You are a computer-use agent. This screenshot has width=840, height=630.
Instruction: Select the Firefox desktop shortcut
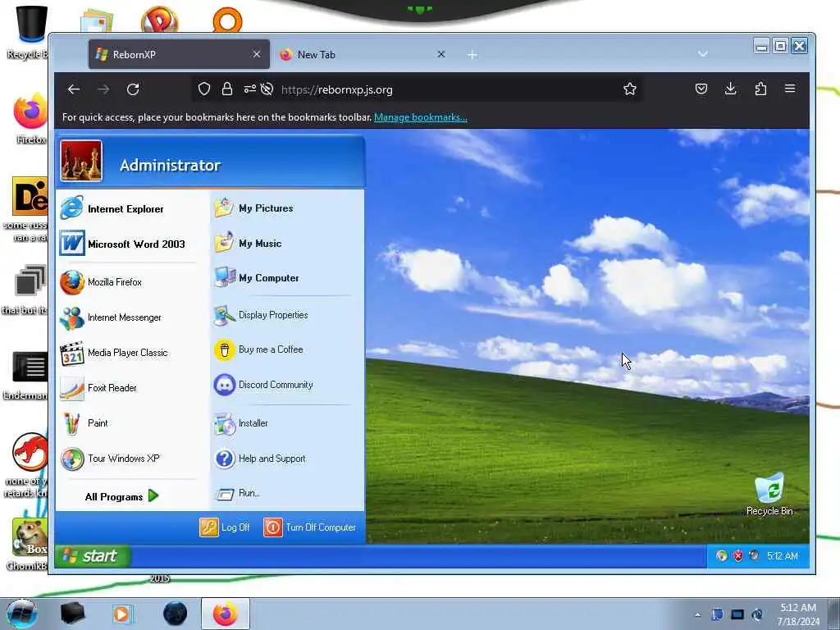point(30,119)
